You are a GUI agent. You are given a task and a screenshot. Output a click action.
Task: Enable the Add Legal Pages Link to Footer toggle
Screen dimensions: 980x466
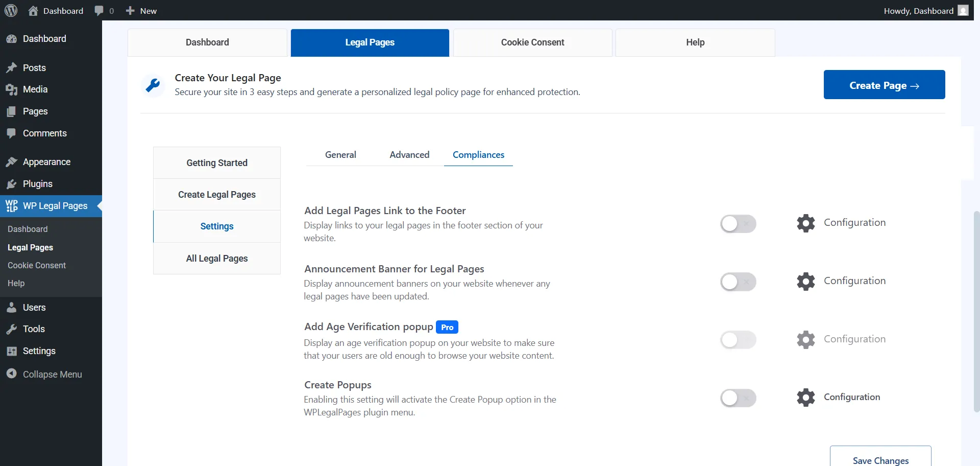coord(738,223)
